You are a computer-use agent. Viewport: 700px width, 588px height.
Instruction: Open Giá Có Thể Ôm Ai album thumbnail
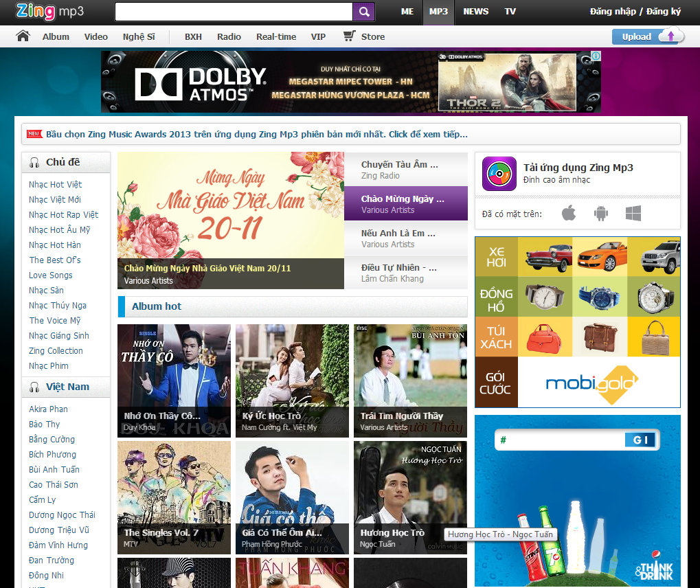pyautogui.click(x=293, y=498)
